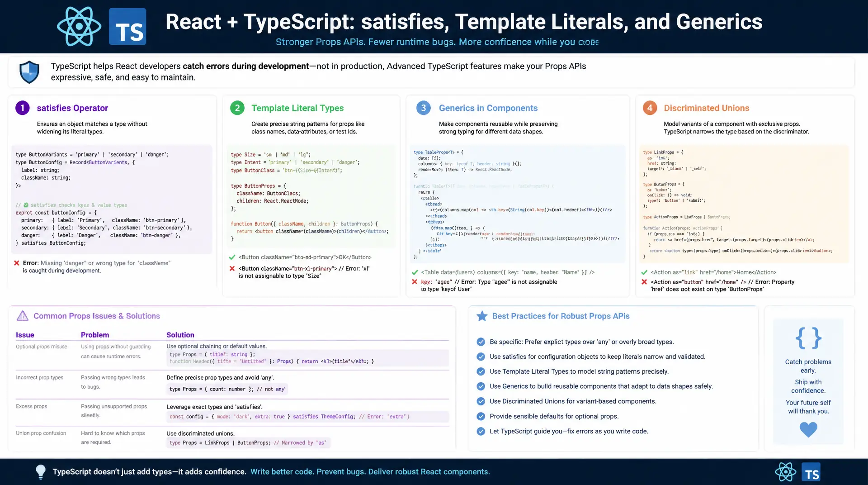Click the green number 2 badge
This screenshot has width=868, height=485.
[237, 108]
